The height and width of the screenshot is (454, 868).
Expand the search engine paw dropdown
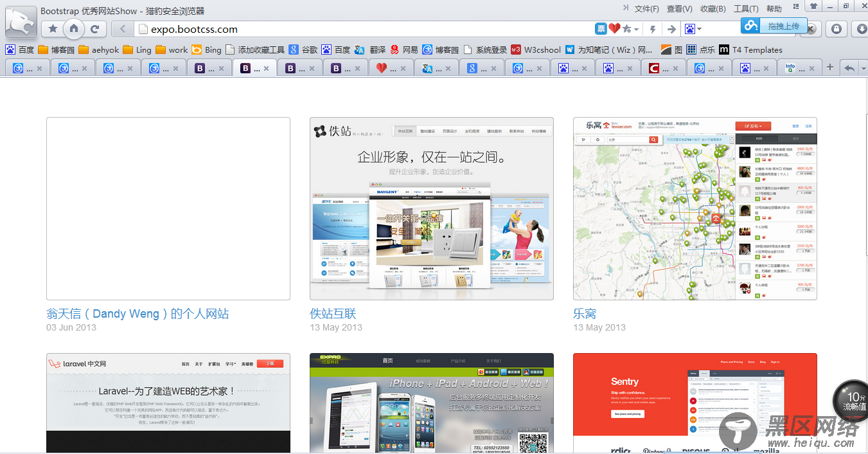coord(693,29)
